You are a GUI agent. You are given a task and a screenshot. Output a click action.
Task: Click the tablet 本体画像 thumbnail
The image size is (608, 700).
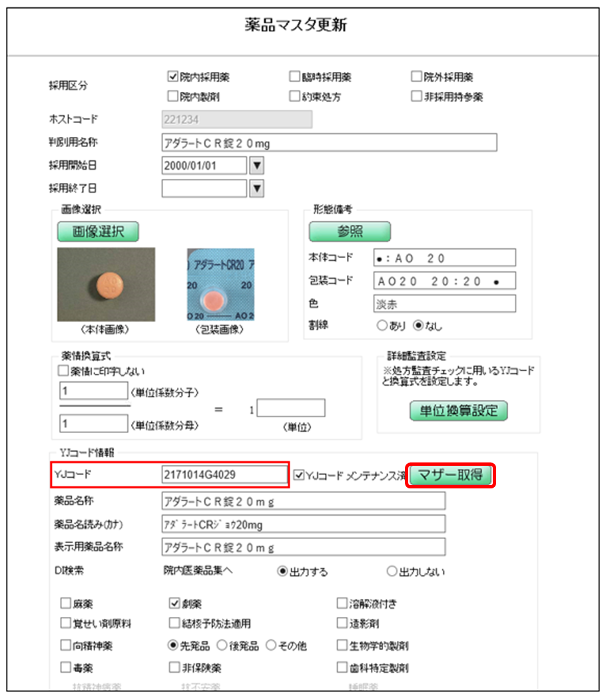click(x=107, y=285)
